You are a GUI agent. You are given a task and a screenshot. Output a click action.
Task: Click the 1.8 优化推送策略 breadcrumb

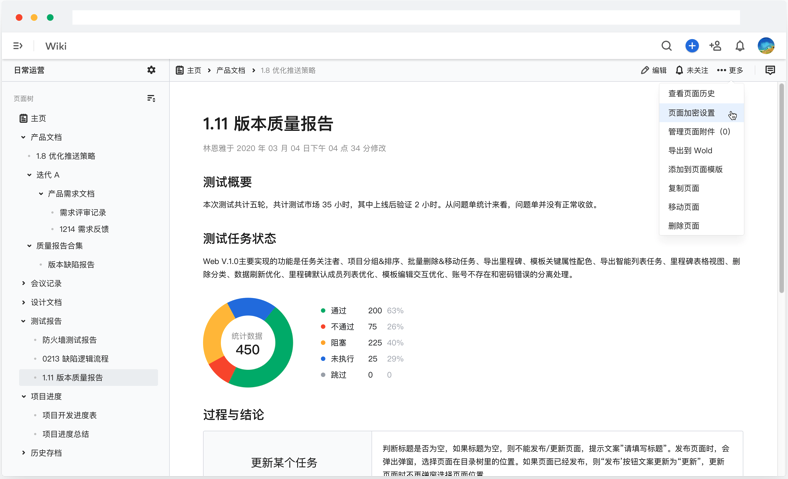pos(288,70)
